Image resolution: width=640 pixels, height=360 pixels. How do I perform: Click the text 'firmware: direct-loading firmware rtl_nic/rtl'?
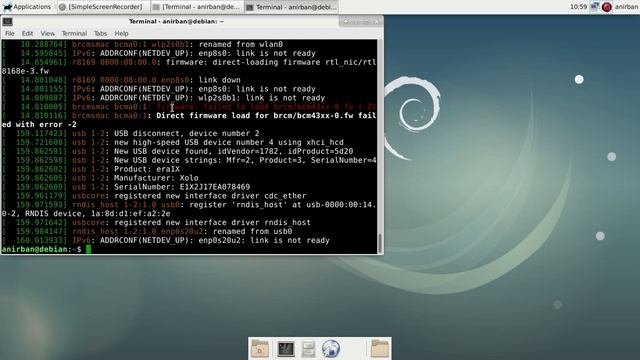(x=271, y=62)
